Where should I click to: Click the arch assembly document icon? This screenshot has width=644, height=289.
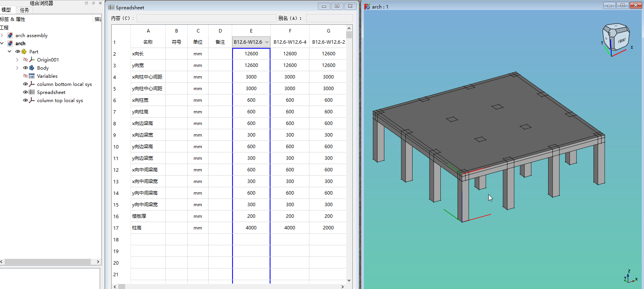(10, 35)
